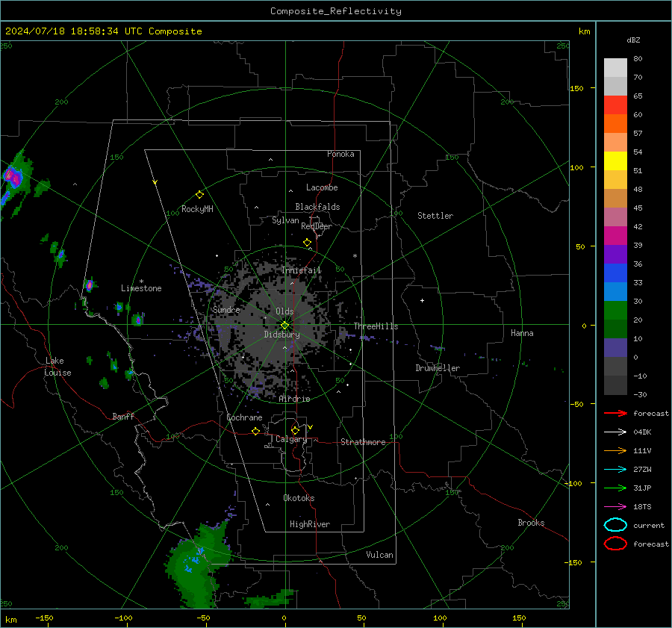Click the HighRiver town label
This screenshot has width=672, height=628.
click(310, 524)
